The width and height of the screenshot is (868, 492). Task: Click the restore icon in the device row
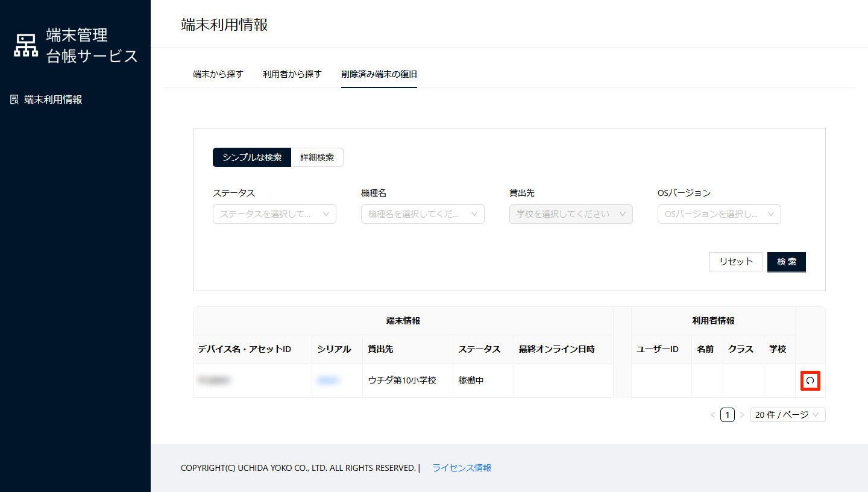(x=810, y=380)
